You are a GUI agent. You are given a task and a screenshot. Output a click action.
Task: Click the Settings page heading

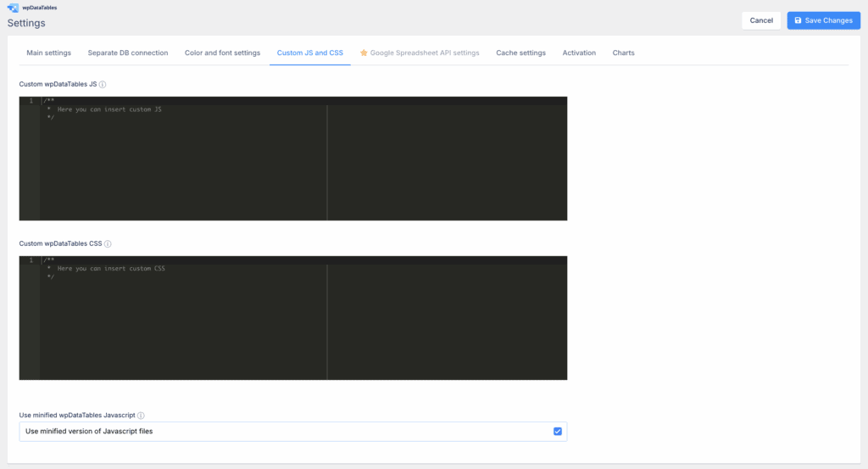26,23
